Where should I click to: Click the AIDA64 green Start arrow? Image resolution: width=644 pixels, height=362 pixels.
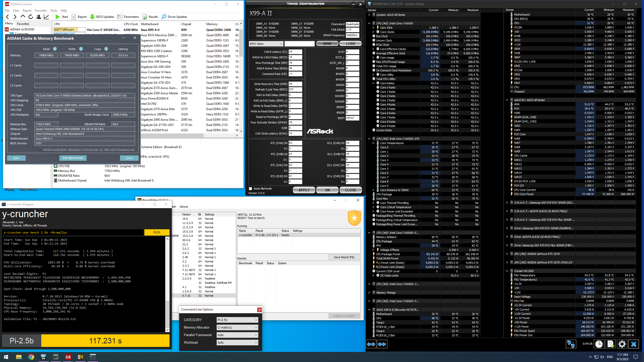click(x=58, y=17)
